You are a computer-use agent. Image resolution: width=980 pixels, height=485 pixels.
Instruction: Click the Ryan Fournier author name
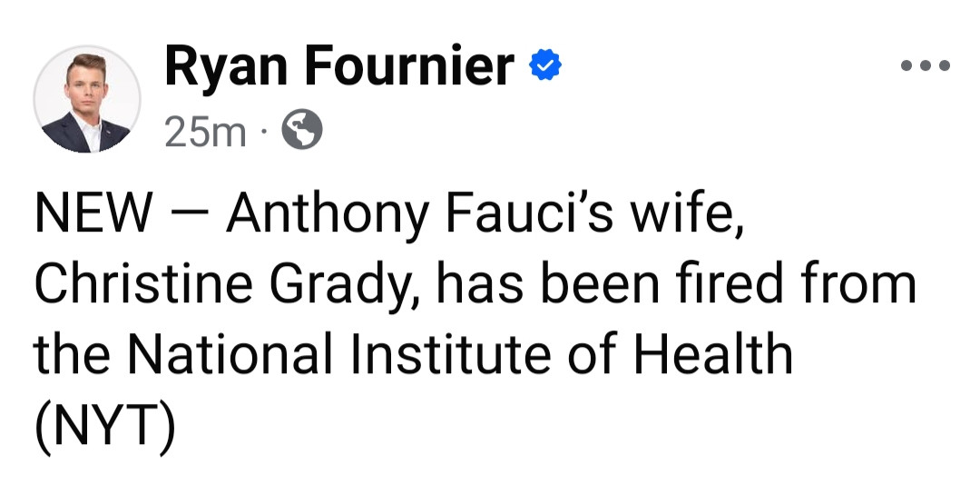pyautogui.click(x=339, y=66)
